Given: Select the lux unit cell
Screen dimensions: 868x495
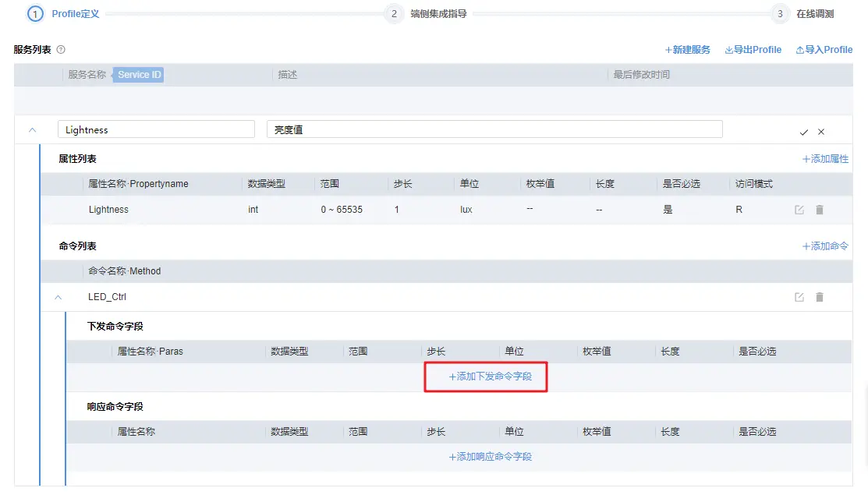Looking at the screenshot, I should (x=466, y=210).
